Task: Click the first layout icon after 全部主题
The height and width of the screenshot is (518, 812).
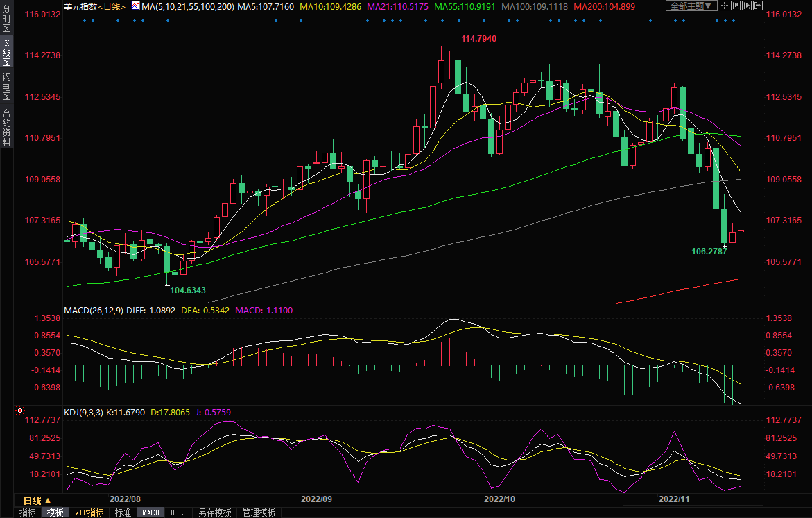Action: tap(725, 6)
